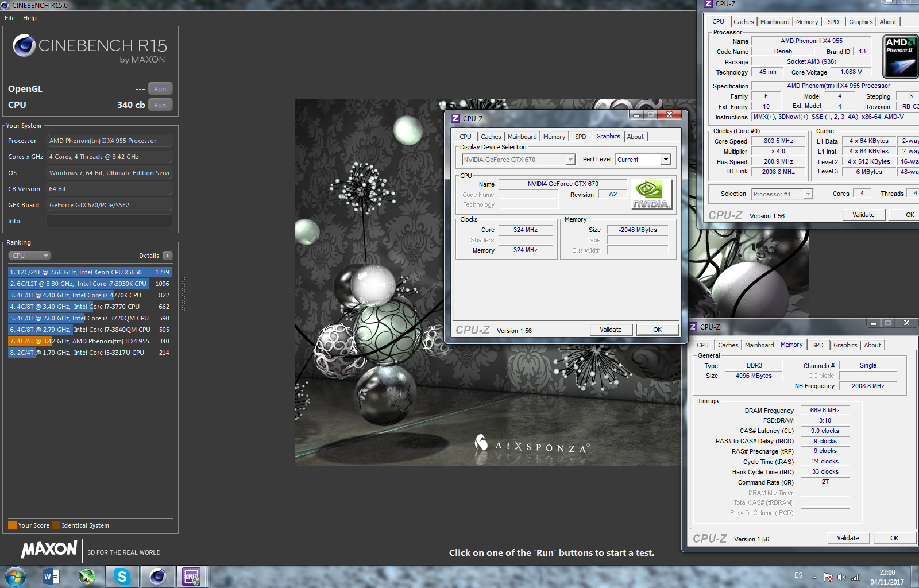Open the green X app taskbar icon
Image resolution: width=919 pixels, height=588 pixels.
[87, 577]
